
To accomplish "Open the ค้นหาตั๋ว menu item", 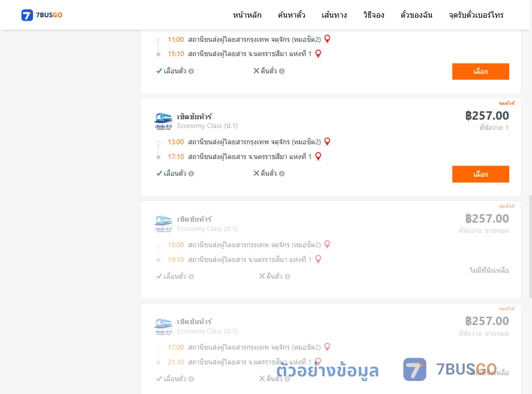I will click(x=292, y=15).
